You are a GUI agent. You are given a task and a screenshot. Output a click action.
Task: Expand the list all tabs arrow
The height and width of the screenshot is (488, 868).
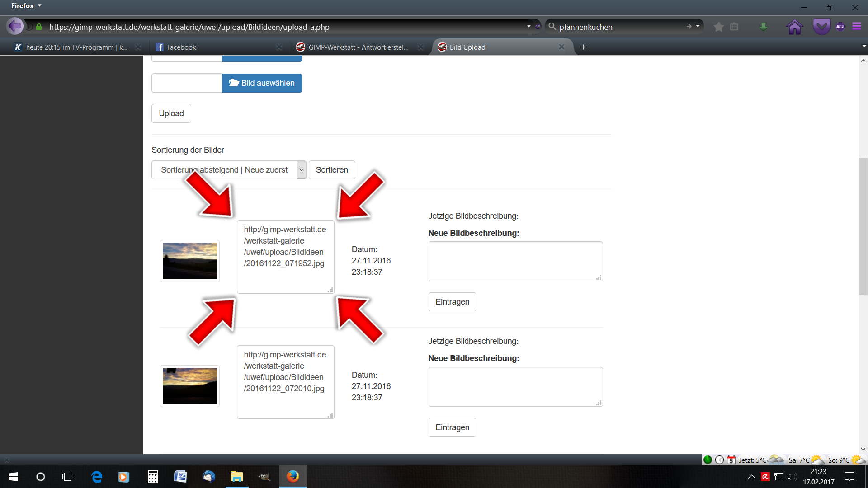(x=863, y=46)
